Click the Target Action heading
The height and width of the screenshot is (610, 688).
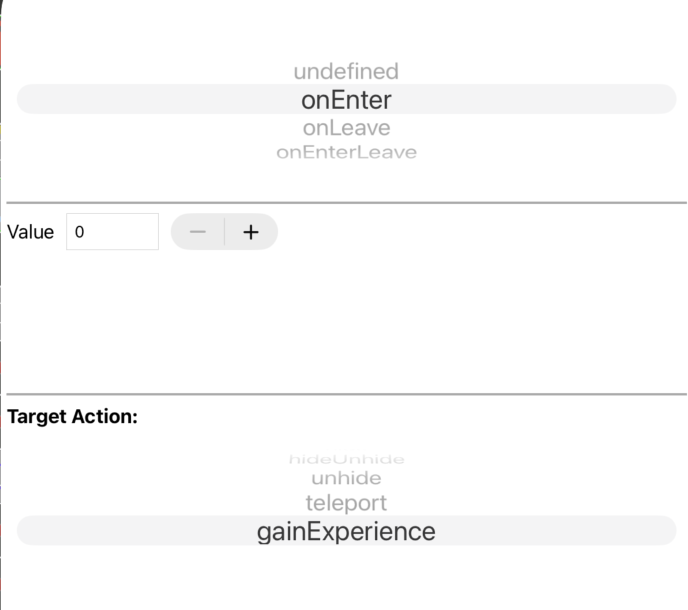point(72,417)
